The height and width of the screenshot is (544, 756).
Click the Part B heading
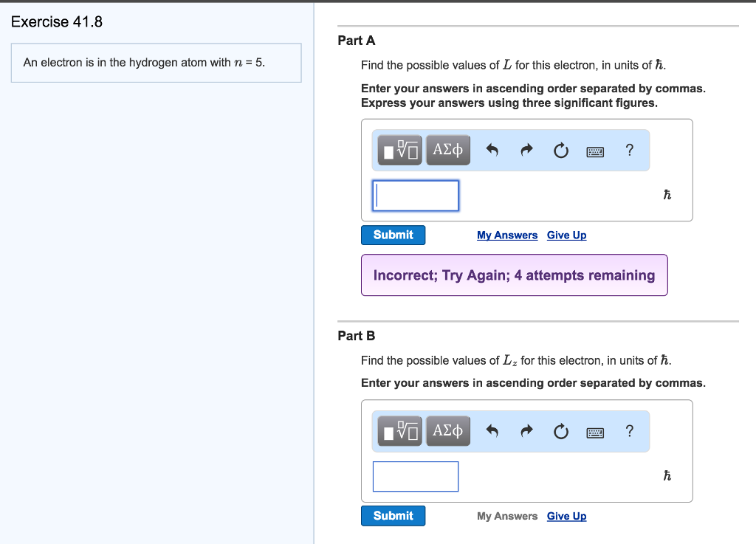click(x=357, y=336)
